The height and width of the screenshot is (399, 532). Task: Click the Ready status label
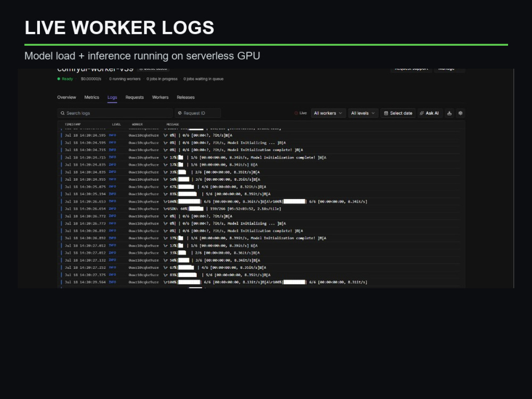point(68,79)
